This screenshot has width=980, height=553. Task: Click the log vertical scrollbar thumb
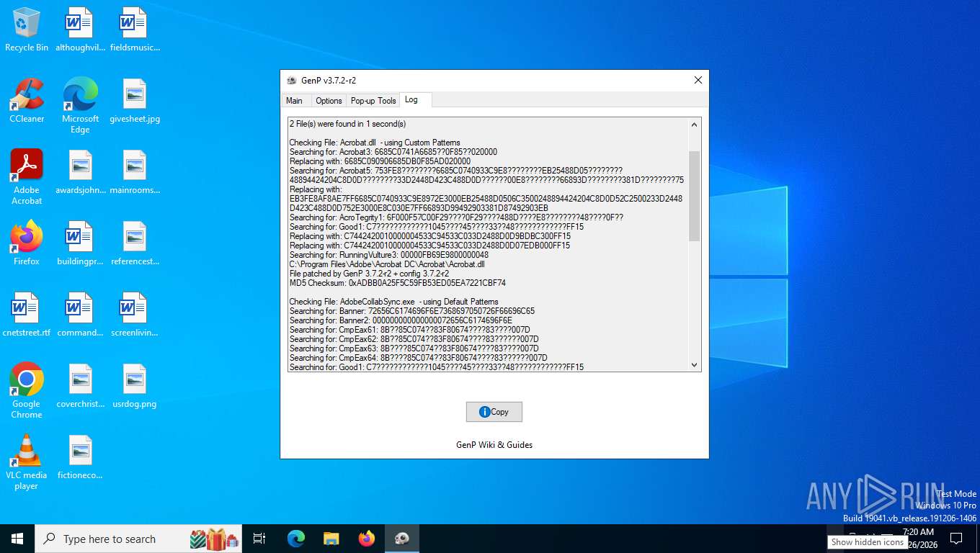[x=695, y=196]
